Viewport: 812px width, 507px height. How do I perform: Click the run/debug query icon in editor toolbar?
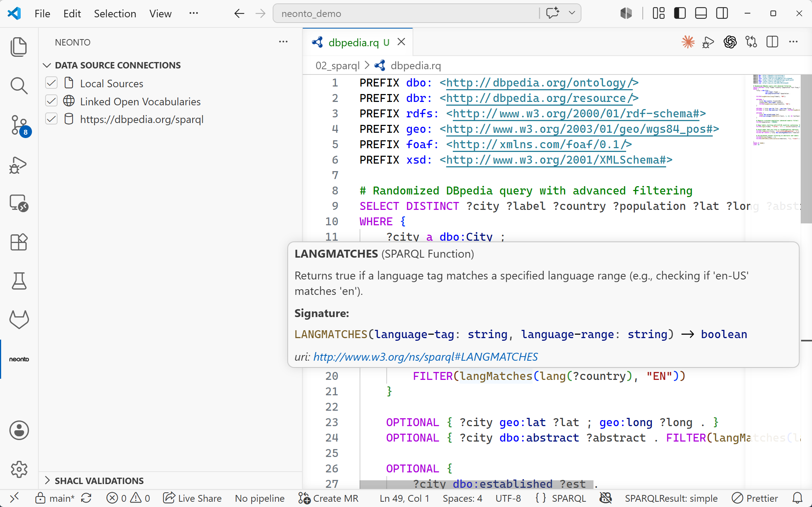tap(708, 42)
